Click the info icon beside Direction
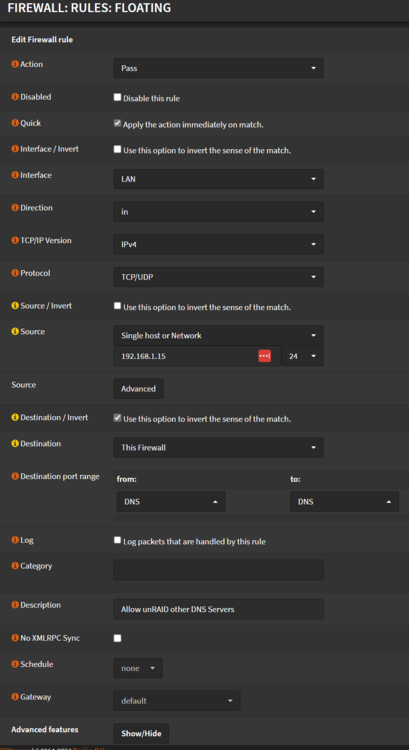 click(15, 208)
